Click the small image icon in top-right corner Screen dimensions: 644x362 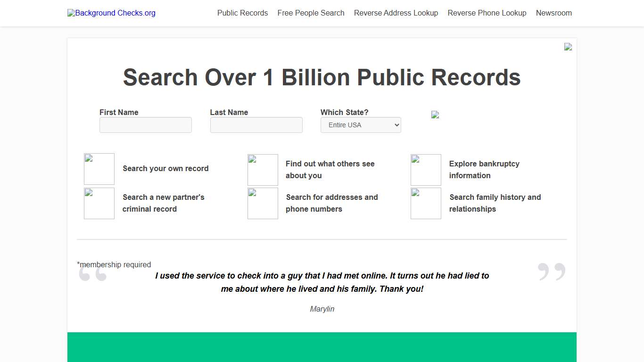[x=568, y=47]
